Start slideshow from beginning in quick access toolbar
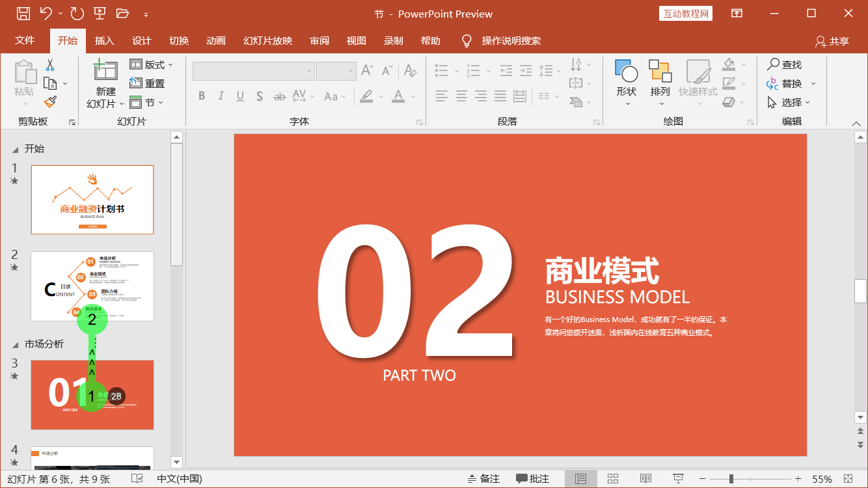868x488 pixels. pyautogui.click(x=100, y=13)
